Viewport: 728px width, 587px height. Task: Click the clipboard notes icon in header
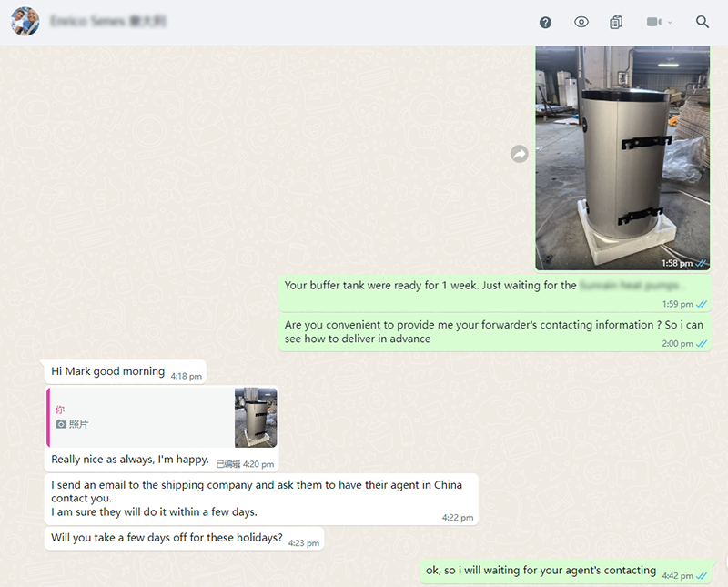tap(616, 22)
